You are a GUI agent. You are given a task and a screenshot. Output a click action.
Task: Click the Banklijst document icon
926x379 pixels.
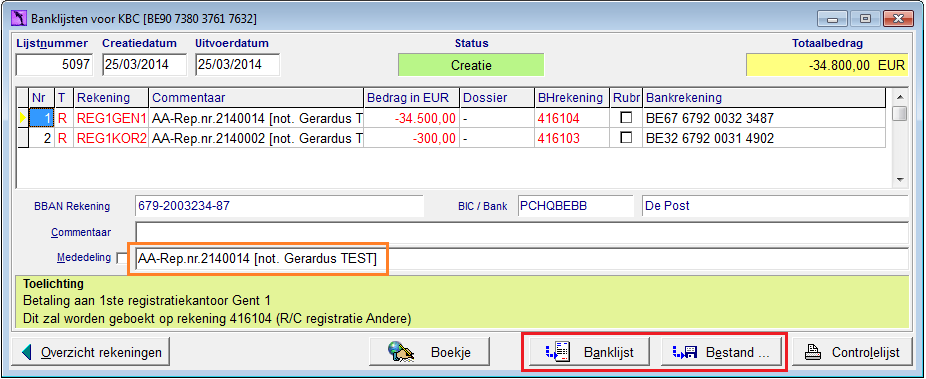559,352
